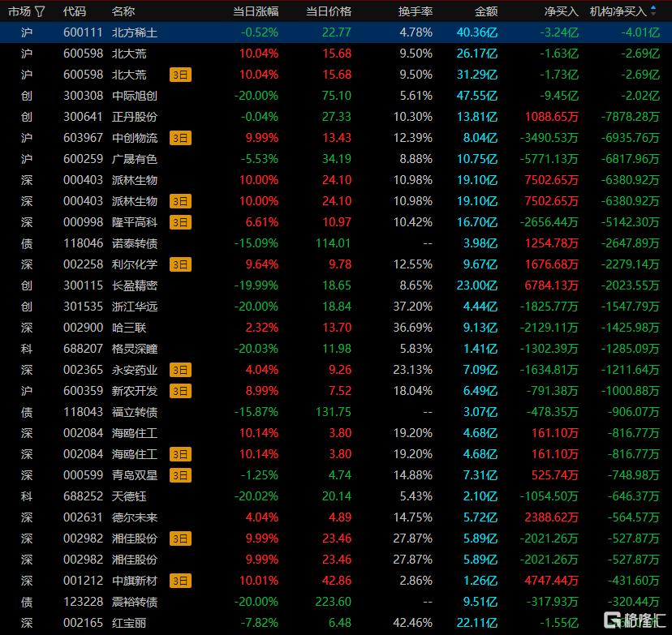Click 福立转债 price 131.75
The width and height of the screenshot is (672, 635).
(x=333, y=412)
